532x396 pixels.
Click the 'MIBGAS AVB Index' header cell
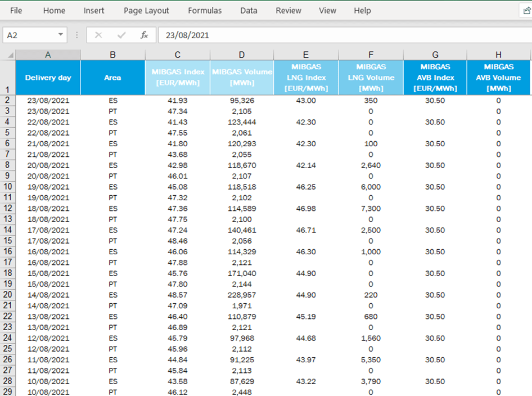[435, 78]
